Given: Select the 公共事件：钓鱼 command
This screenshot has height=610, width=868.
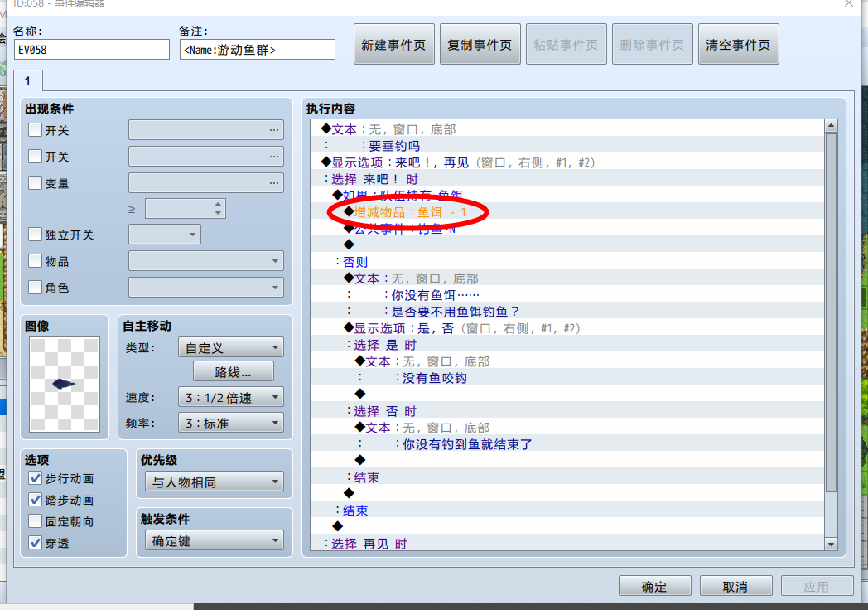Looking at the screenshot, I should (567, 229).
